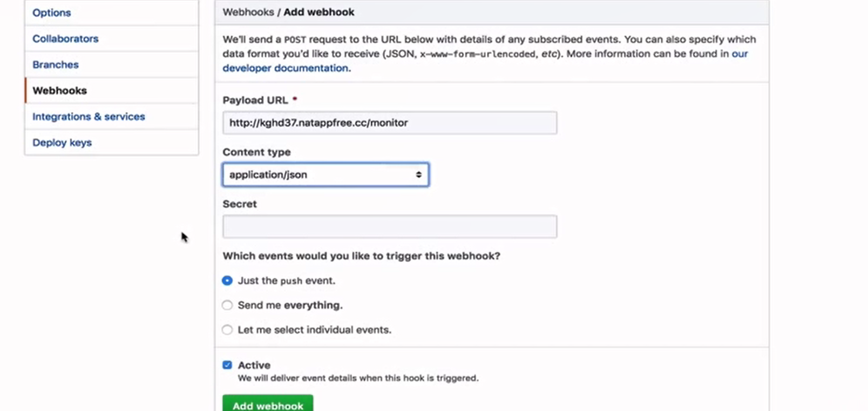Open the Content type dropdown
Screen dimensions: 868x411
(x=325, y=174)
